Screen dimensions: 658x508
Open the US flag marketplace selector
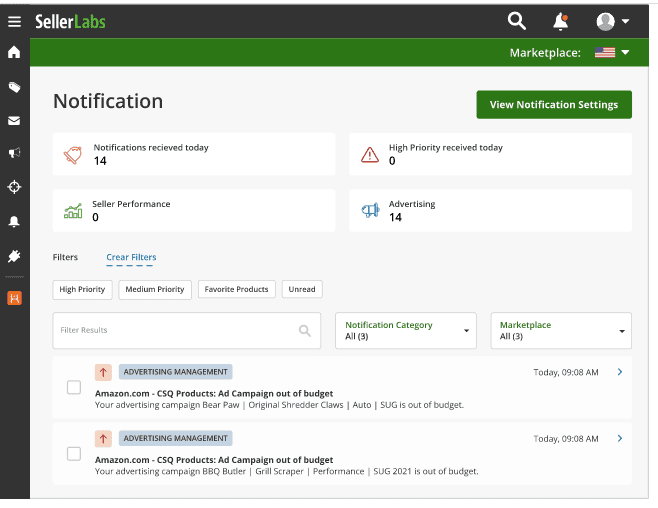point(611,53)
